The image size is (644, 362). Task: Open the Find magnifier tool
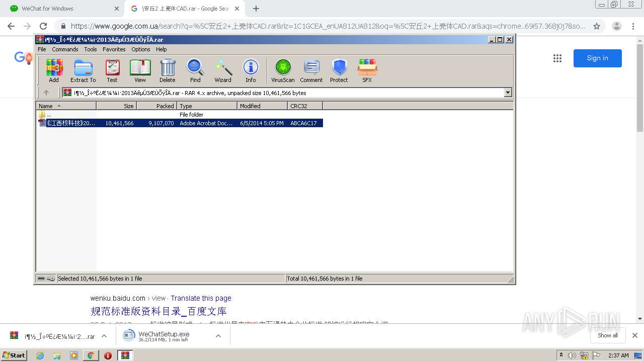[195, 70]
